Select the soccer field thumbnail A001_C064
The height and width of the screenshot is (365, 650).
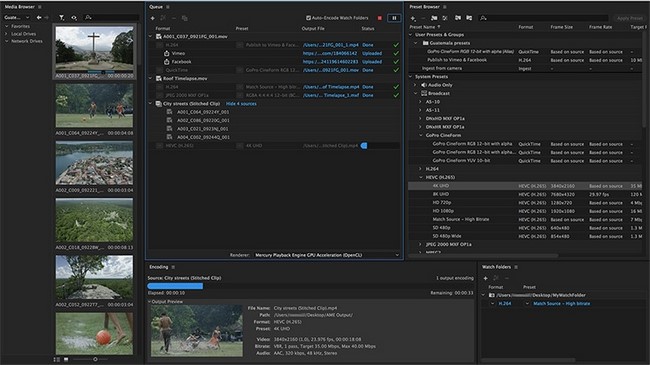click(95, 105)
